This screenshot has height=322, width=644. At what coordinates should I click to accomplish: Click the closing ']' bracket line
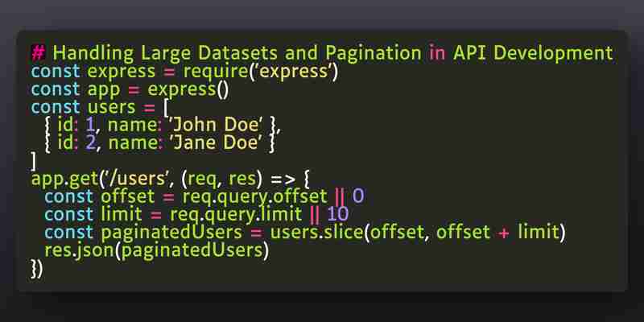point(34,162)
